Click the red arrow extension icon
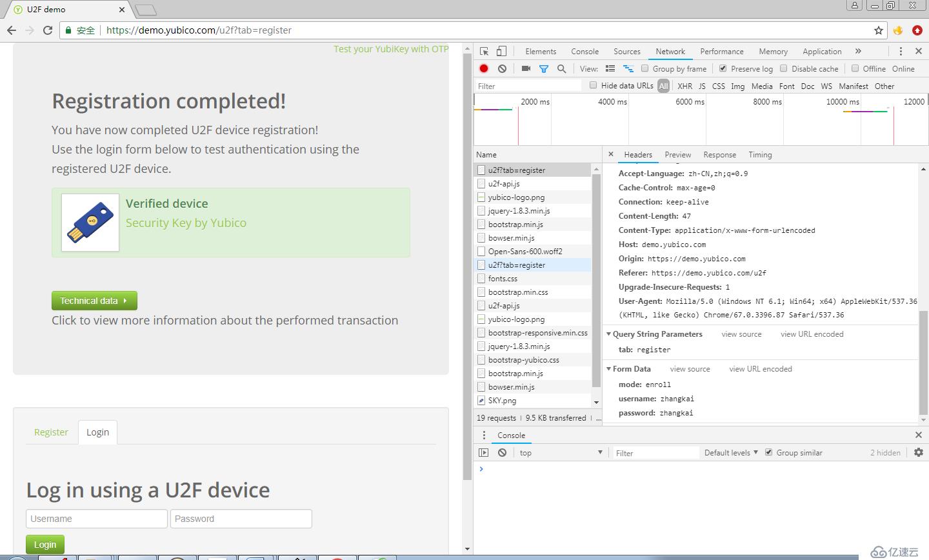Screen dimensions: 929x560 [917, 30]
